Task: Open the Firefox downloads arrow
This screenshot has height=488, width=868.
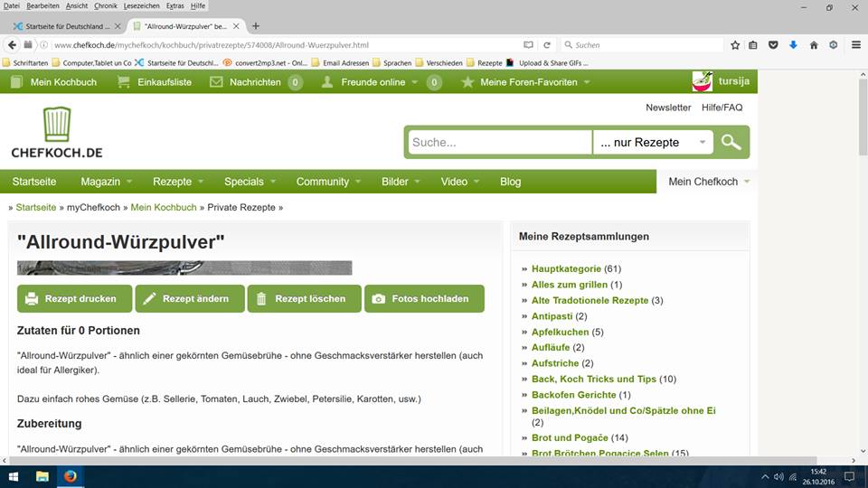Action: coord(793,44)
